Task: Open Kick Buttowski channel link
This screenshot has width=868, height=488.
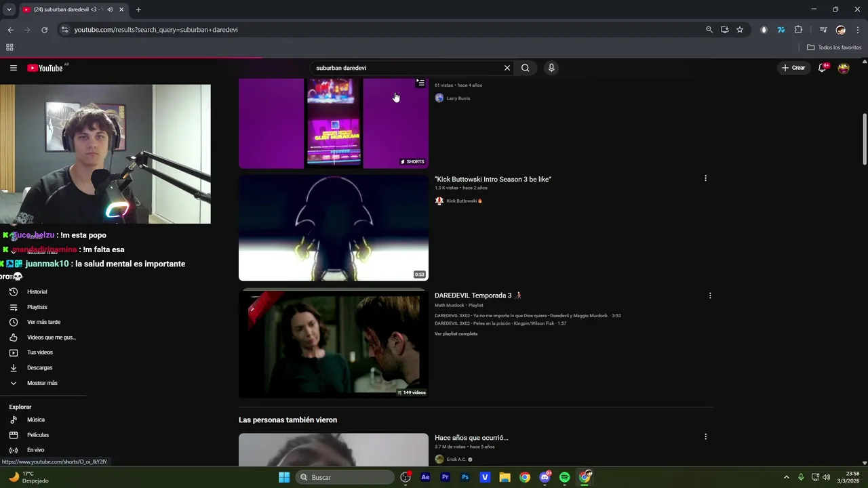Action: click(x=462, y=201)
